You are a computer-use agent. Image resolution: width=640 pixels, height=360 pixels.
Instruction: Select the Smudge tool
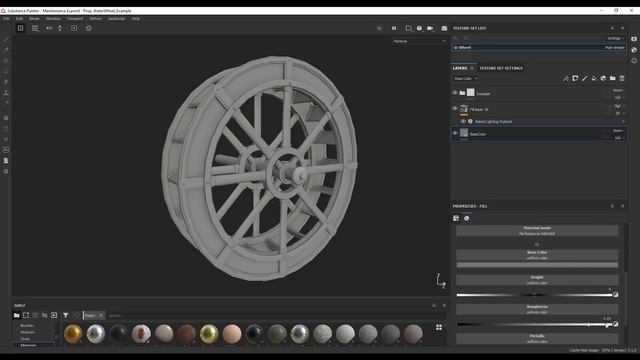click(x=6, y=82)
